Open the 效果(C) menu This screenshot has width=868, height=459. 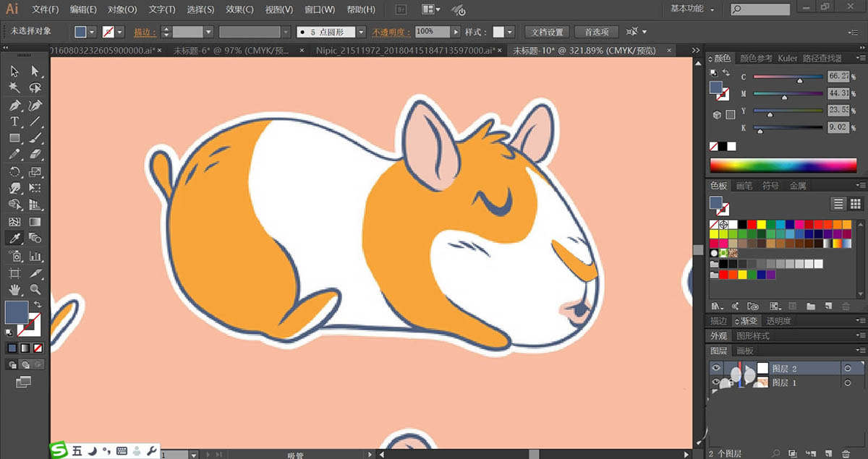coord(238,9)
